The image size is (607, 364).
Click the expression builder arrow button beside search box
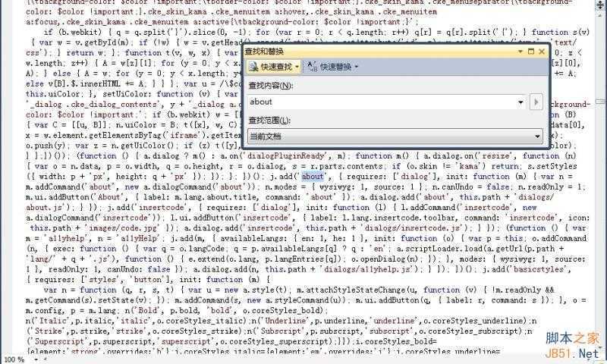pyautogui.click(x=536, y=102)
